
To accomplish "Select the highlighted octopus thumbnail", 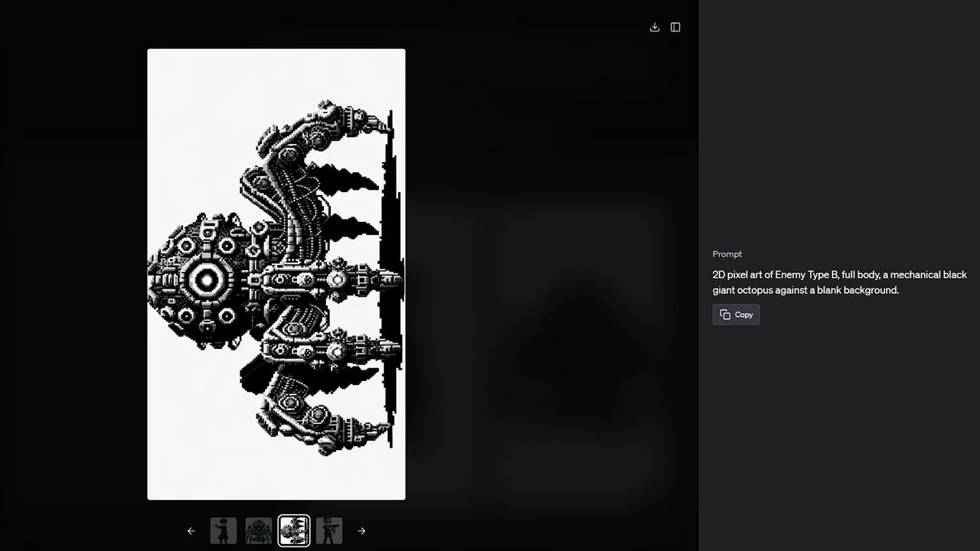I will pyautogui.click(x=294, y=531).
